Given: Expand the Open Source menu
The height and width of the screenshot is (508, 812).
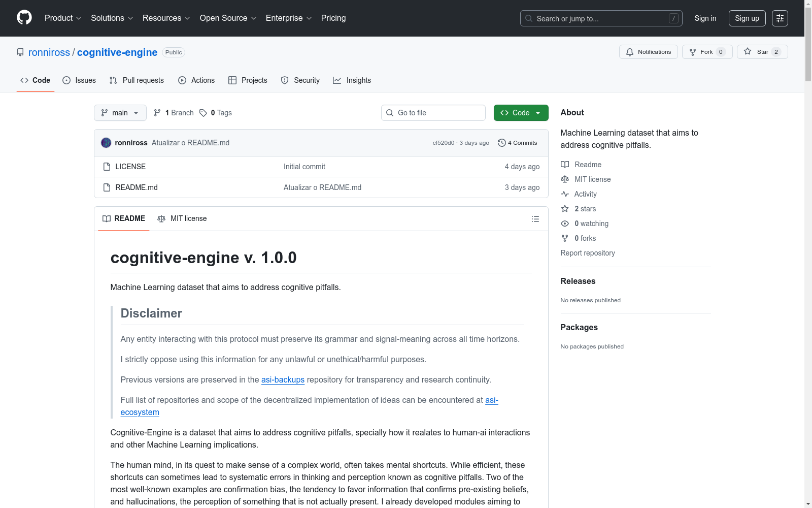Looking at the screenshot, I should [228, 18].
